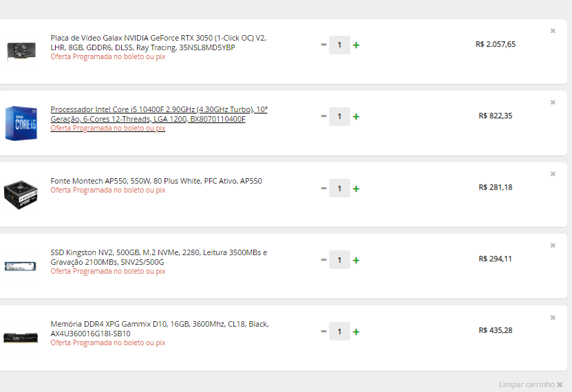Viewport: 572px width, 392px height.
Task: Add one more Kingston NV2 SSD
Action: click(x=356, y=260)
